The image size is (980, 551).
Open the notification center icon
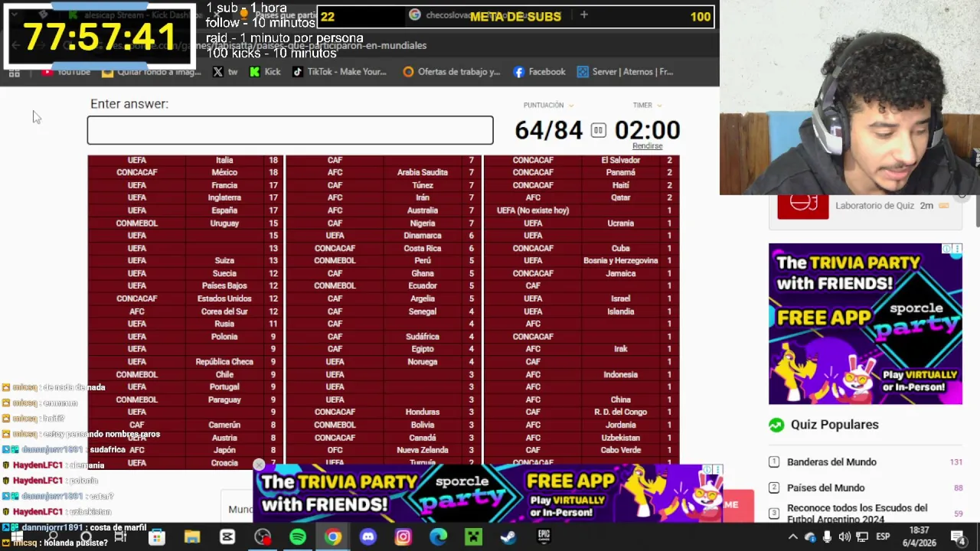(957, 537)
